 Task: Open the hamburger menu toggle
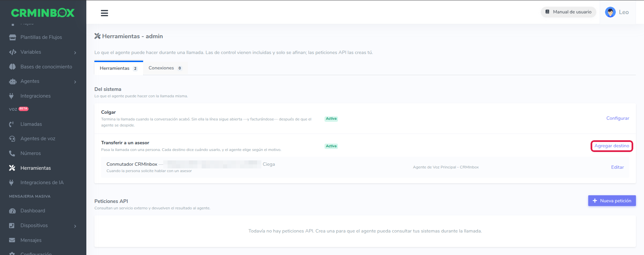click(x=104, y=13)
